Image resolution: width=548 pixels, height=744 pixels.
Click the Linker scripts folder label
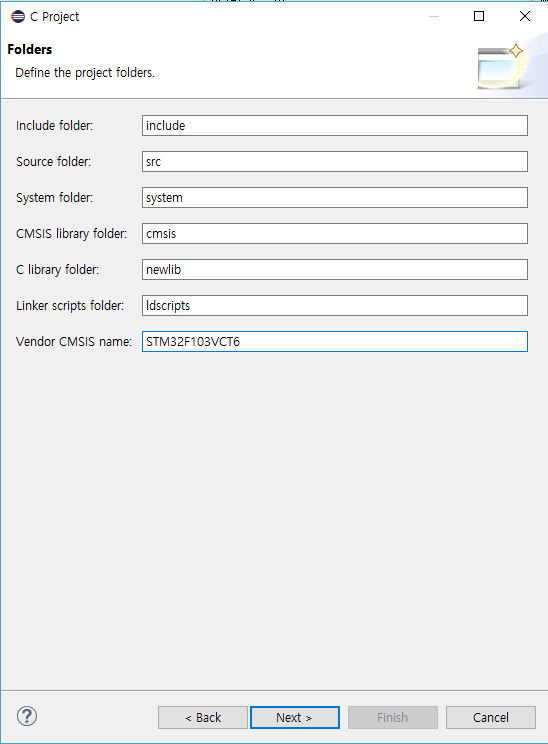click(70, 306)
